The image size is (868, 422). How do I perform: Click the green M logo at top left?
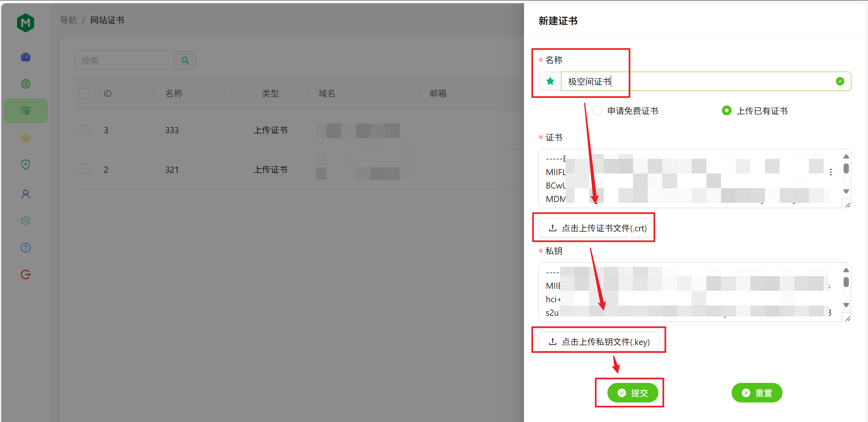point(25,22)
